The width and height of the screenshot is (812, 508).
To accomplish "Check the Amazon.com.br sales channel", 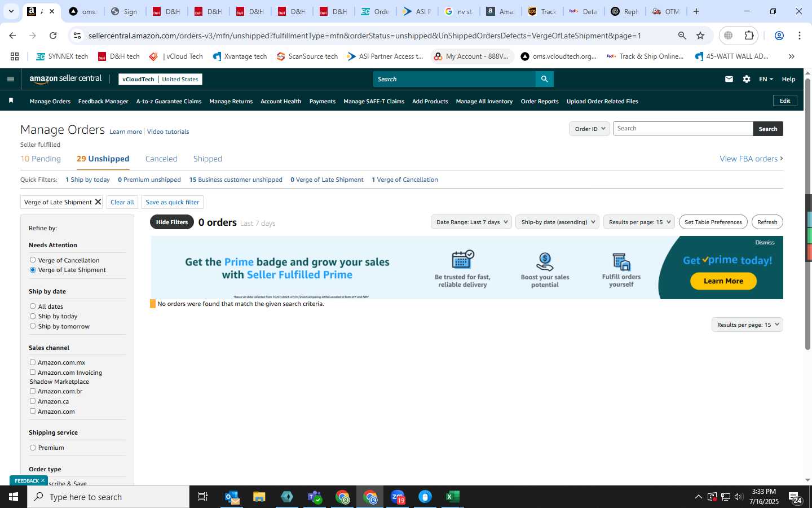I will (33, 391).
